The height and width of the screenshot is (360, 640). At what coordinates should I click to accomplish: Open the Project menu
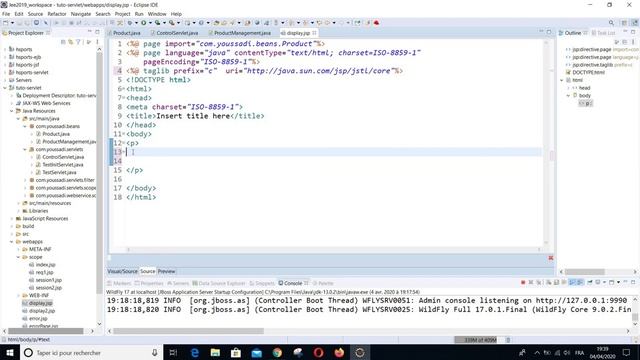[x=122, y=14]
